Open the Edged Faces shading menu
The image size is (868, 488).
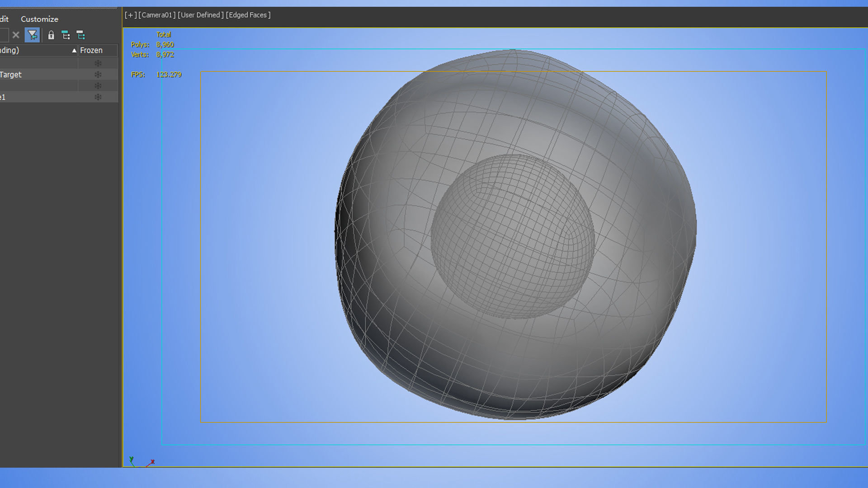pyautogui.click(x=248, y=15)
